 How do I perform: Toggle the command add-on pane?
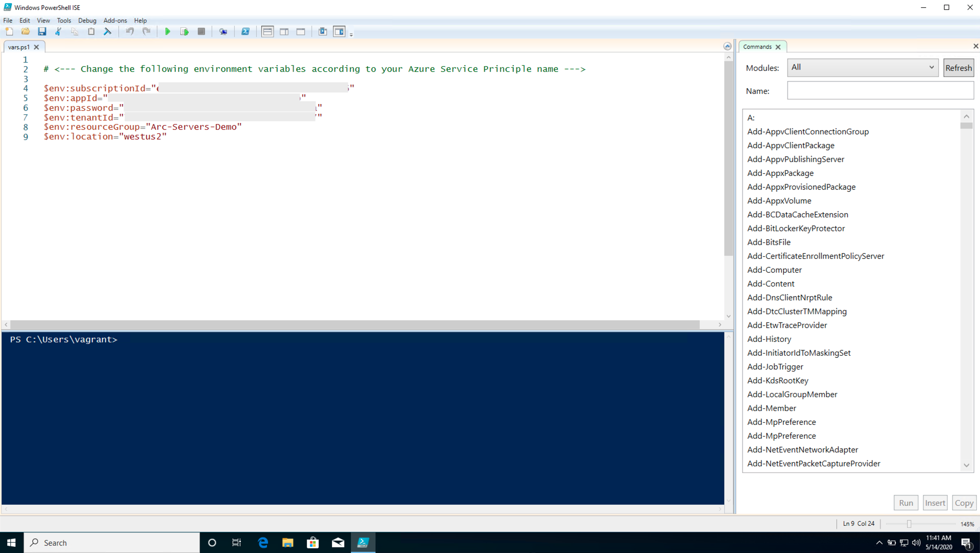(339, 32)
